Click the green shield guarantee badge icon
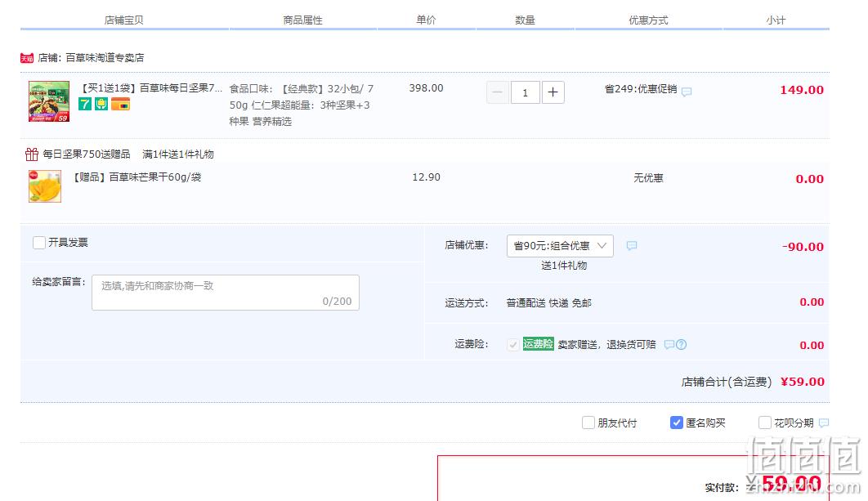868x501 pixels. pyautogui.click(x=101, y=104)
